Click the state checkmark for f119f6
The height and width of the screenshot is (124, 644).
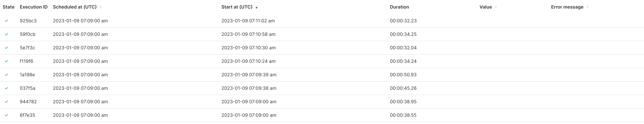[x=6, y=61]
